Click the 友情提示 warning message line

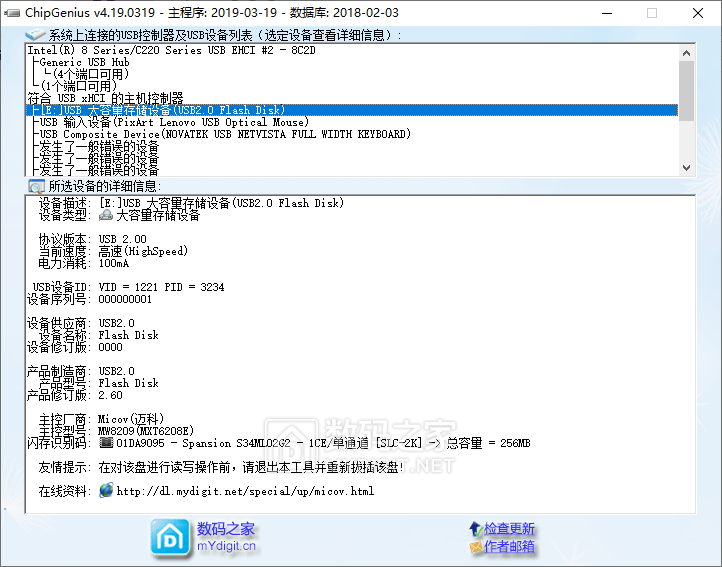pos(221,467)
